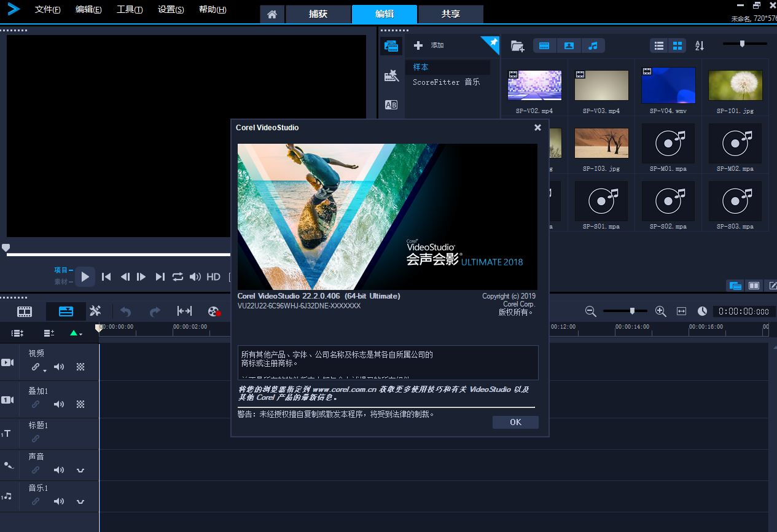Click the 添加 add folder label

pos(437,45)
